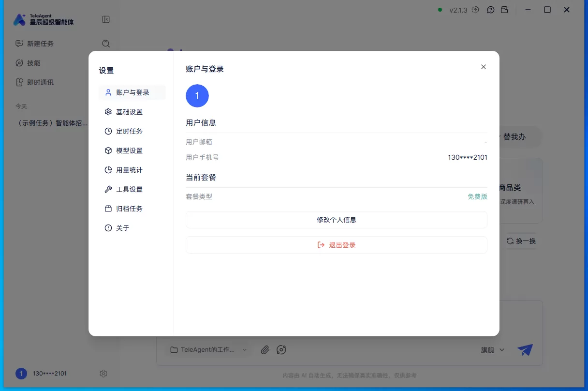Click the search icon beside 新建任务
Screen dimensions: 588x391
click(106, 44)
